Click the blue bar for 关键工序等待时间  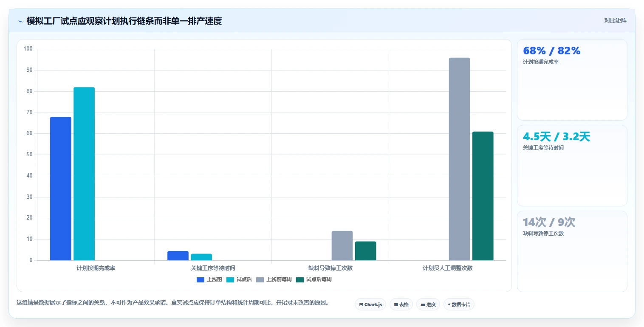[x=178, y=256]
